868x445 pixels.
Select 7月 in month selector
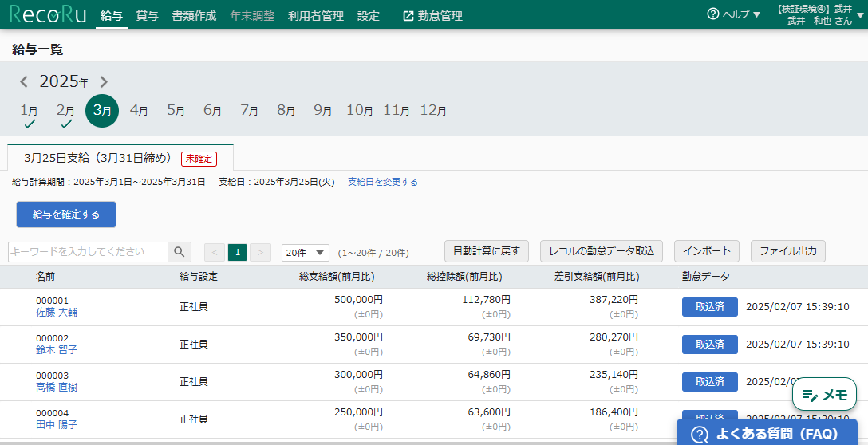249,110
